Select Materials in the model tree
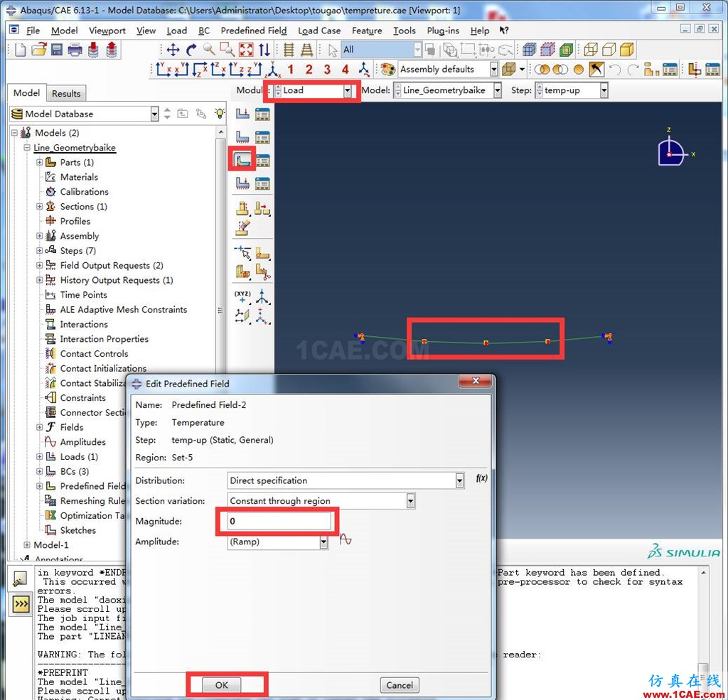 click(x=79, y=177)
